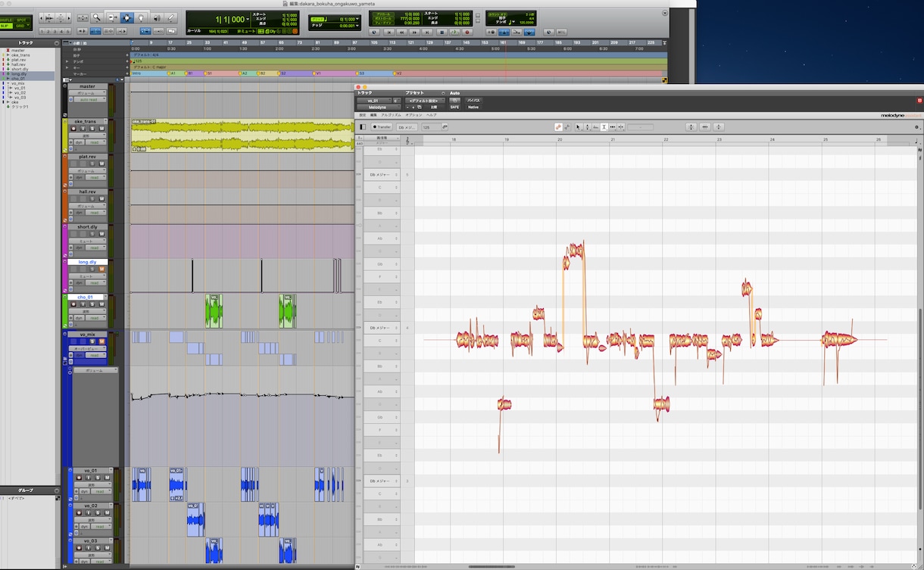This screenshot has width=924, height=570.
Task: Open the Melodyne preset dropdown
Action: pyautogui.click(x=423, y=100)
